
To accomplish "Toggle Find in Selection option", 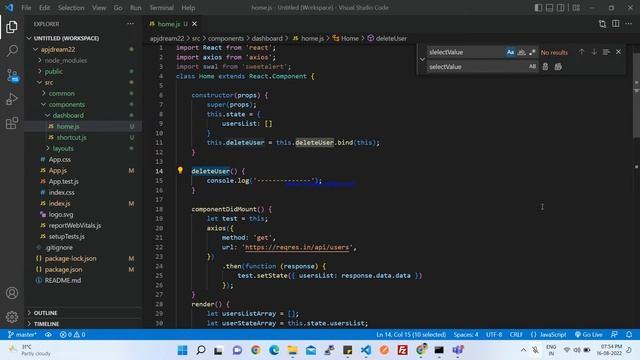I will click(606, 52).
